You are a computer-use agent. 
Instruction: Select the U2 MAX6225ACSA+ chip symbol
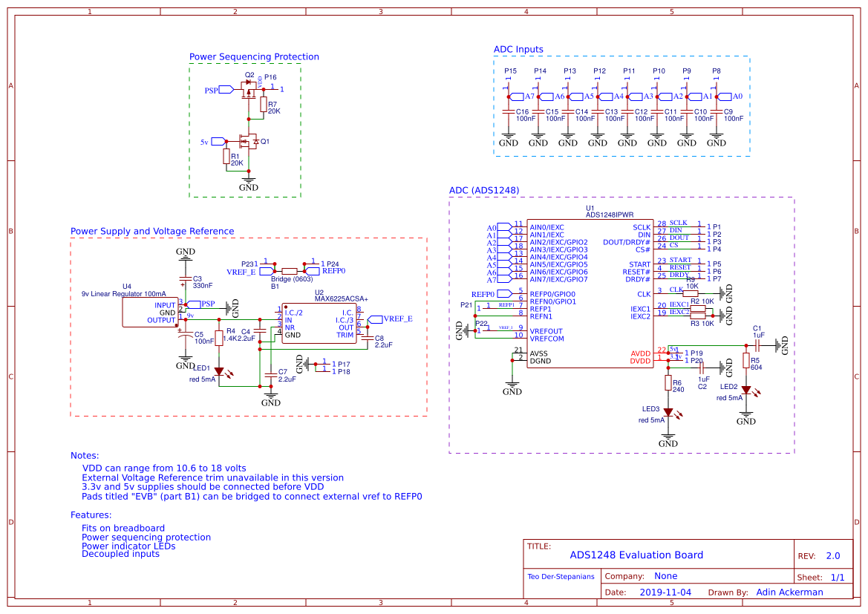coord(319,323)
